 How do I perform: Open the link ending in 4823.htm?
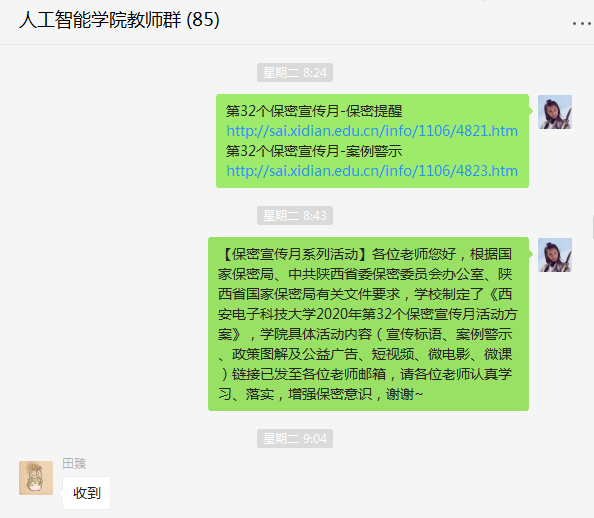(372, 171)
